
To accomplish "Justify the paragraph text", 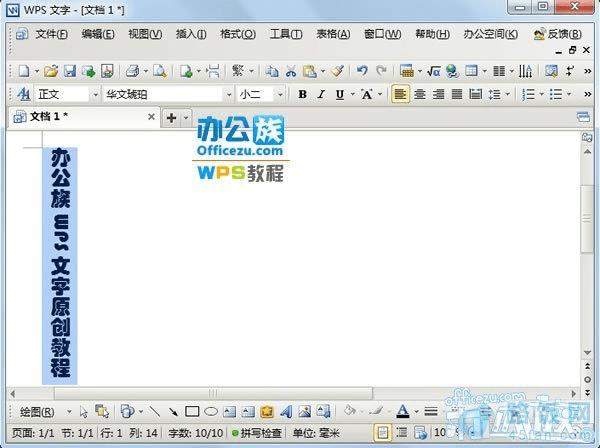I will point(457,94).
